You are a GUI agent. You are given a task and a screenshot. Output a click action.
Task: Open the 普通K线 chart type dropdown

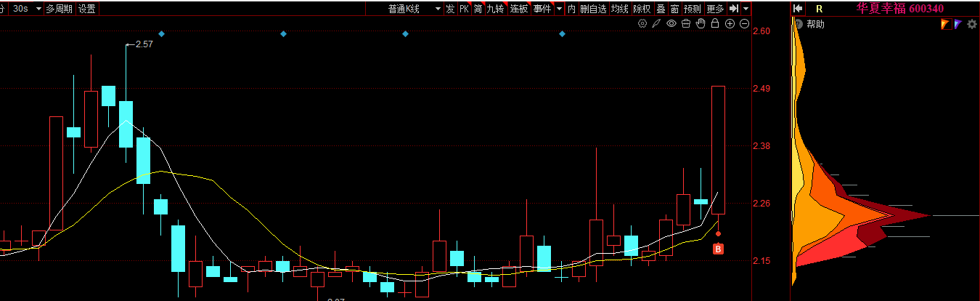point(413,9)
